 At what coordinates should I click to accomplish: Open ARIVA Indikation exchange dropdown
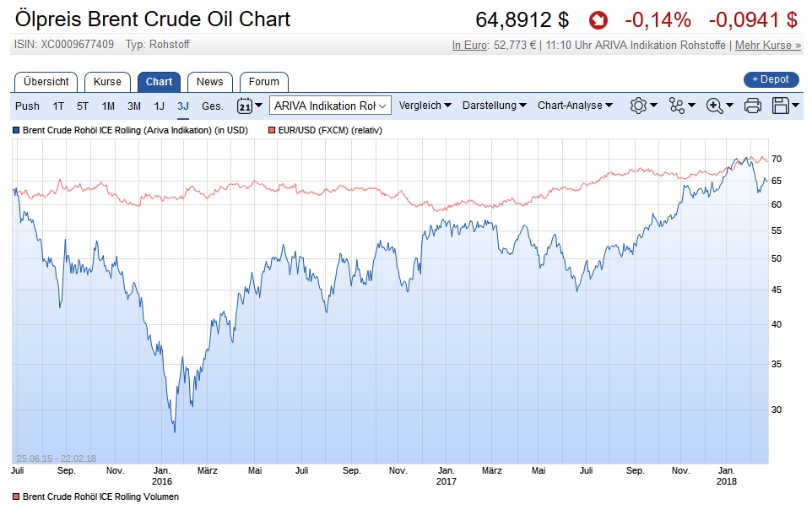pyautogui.click(x=330, y=106)
